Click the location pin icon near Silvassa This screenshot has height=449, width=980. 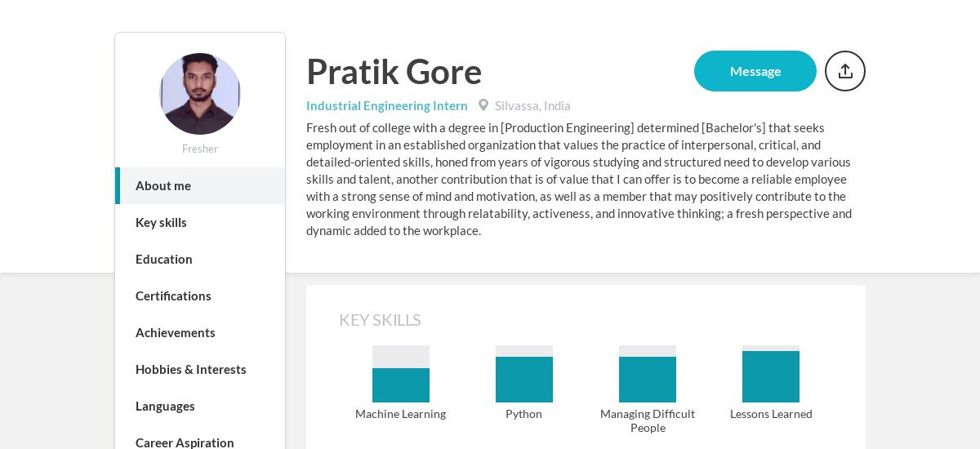[483, 105]
